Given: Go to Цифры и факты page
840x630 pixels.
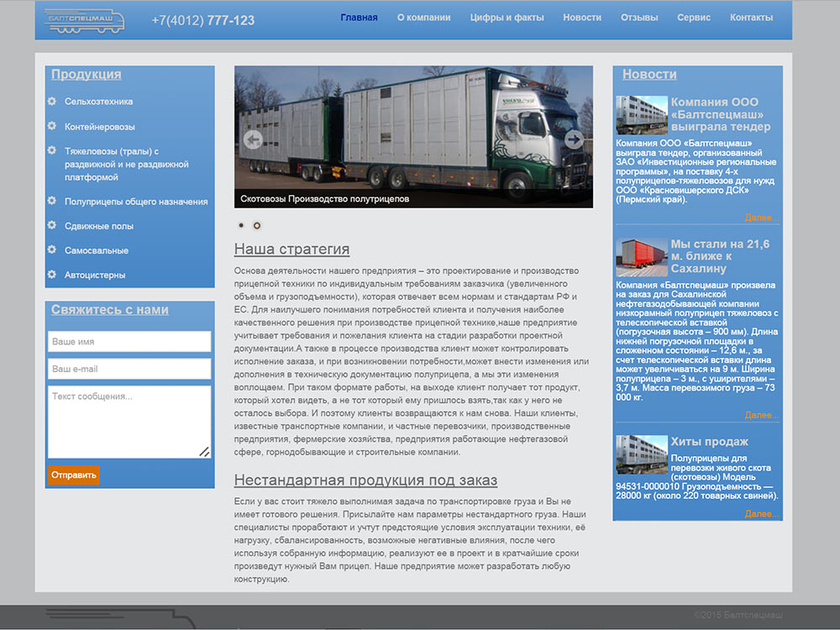Looking at the screenshot, I should click(507, 18).
